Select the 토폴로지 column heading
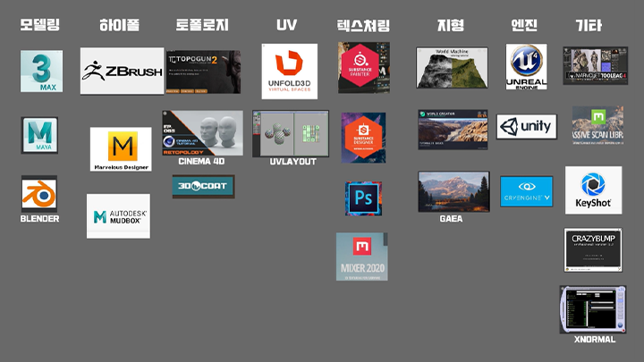644x362 pixels. pos(202,25)
